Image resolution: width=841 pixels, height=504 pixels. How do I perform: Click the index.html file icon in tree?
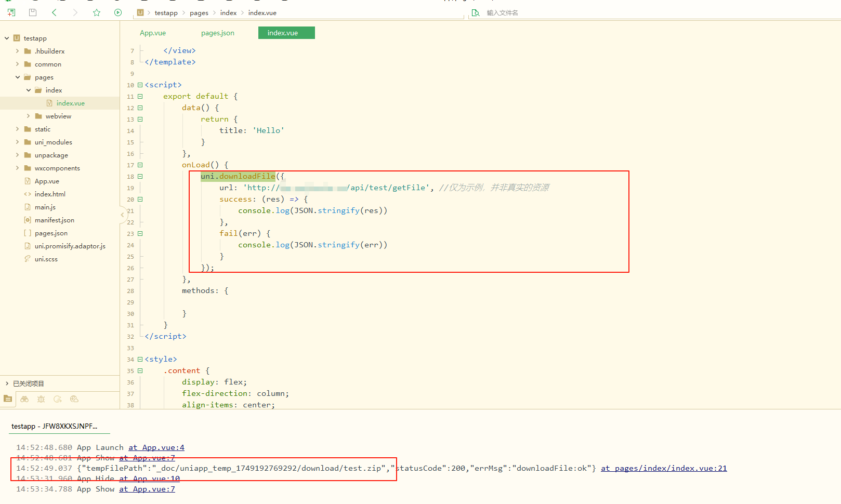coord(28,194)
